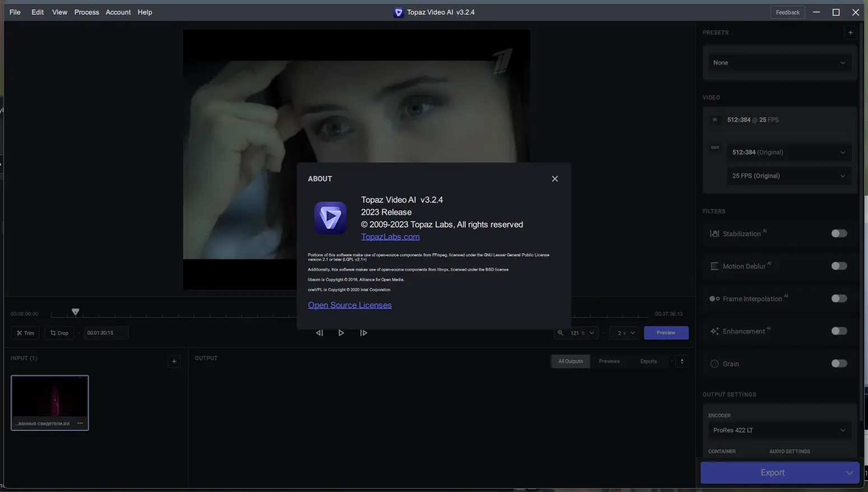The image size is (868, 492).
Task: Click the Export button
Action: pyautogui.click(x=772, y=473)
